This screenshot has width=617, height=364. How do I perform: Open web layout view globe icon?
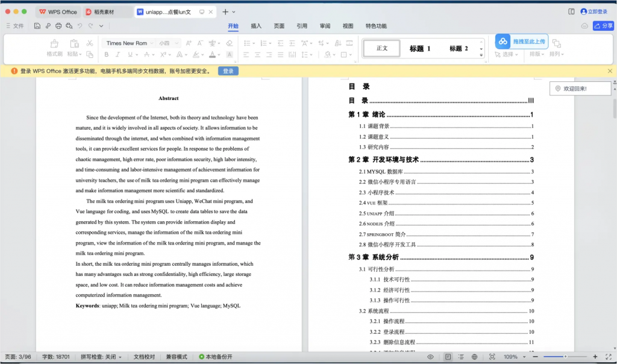click(475, 357)
